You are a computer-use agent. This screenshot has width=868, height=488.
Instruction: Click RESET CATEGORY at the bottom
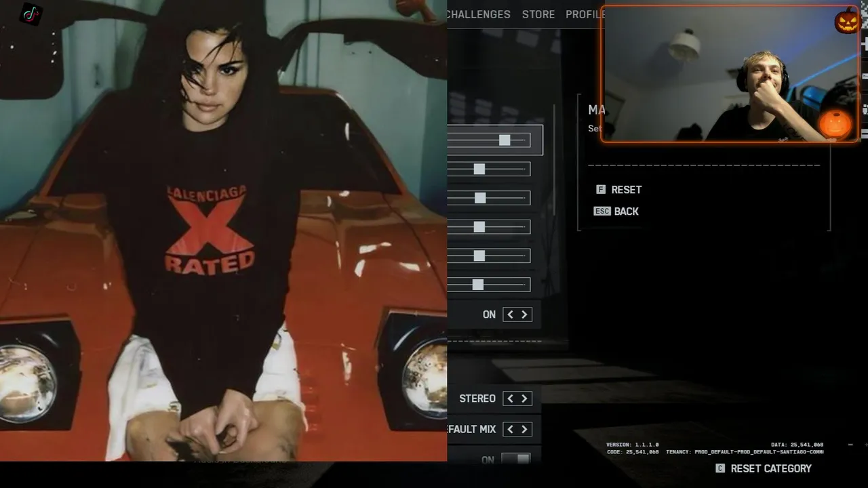(x=771, y=468)
